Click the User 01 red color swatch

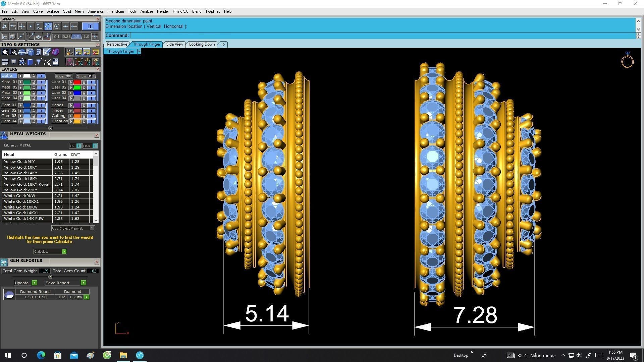[77, 82]
